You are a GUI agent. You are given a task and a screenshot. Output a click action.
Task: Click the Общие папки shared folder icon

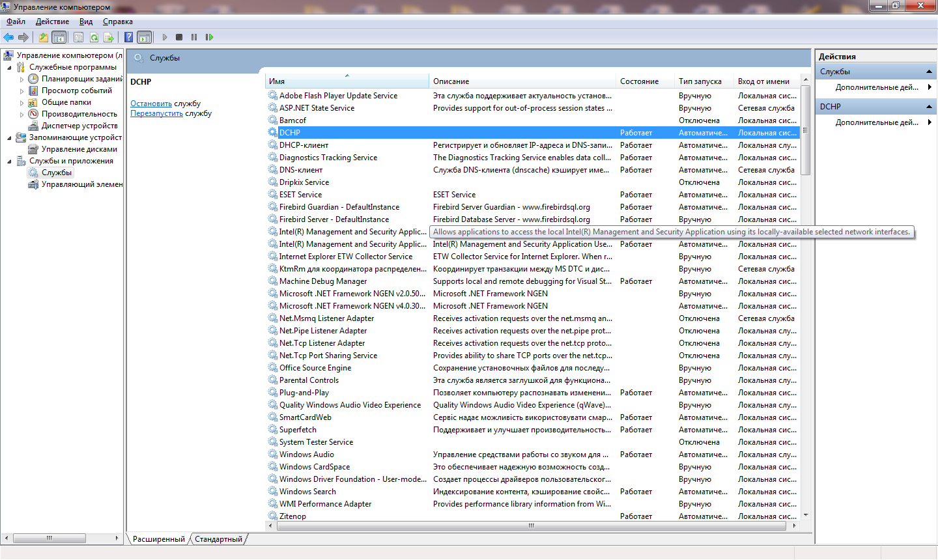tap(33, 102)
